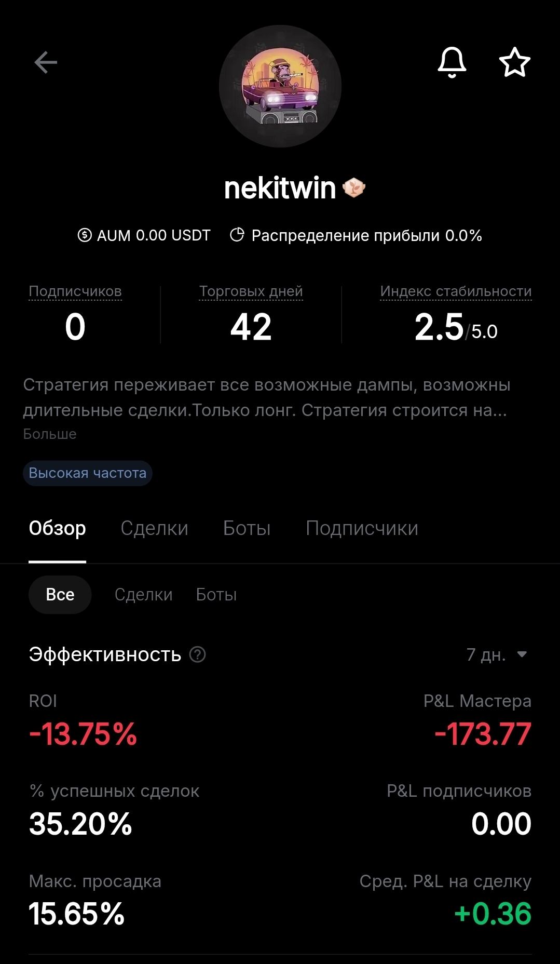This screenshot has height=964, width=560.
Task: Open the Боты main tab
Action: click(247, 528)
